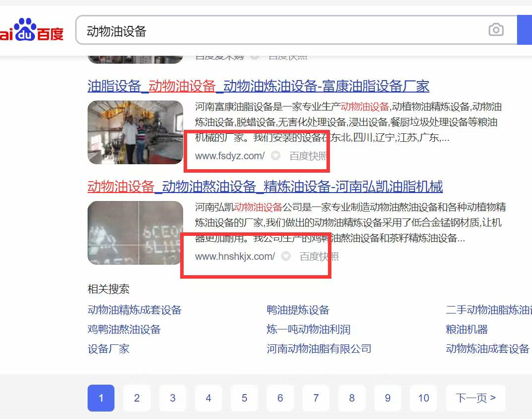
Task: Click thumbnail of the 富康油脂设备 result
Action: point(135,132)
